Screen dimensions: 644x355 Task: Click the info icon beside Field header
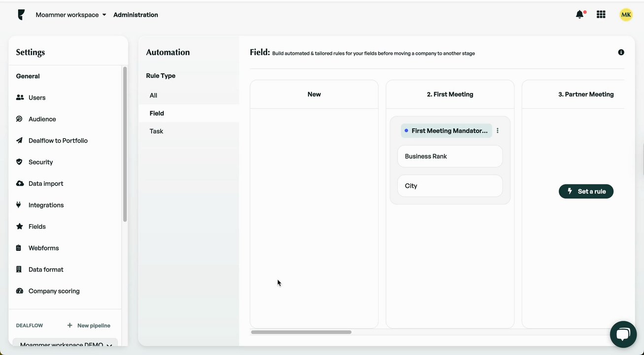click(621, 52)
